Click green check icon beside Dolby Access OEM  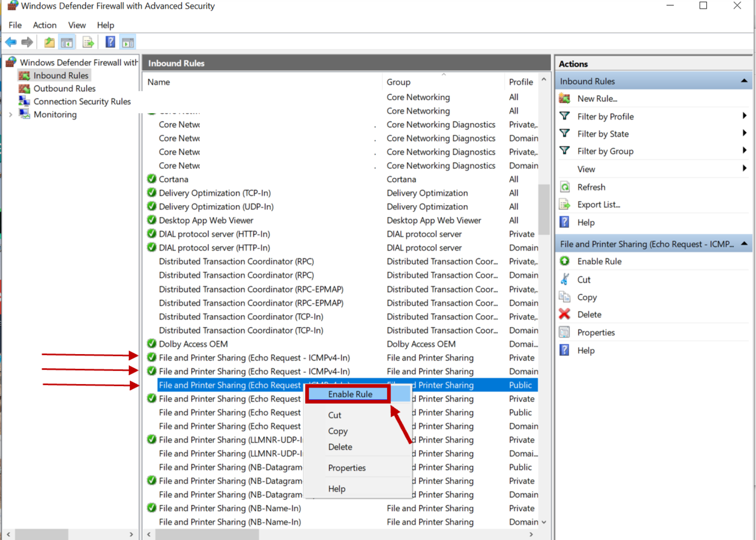point(151,343)
